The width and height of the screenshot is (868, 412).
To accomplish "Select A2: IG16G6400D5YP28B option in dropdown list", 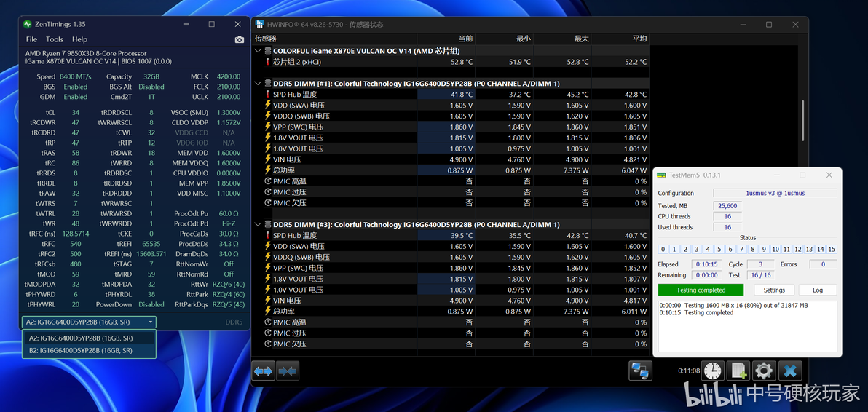I will (x=89, y=338).
